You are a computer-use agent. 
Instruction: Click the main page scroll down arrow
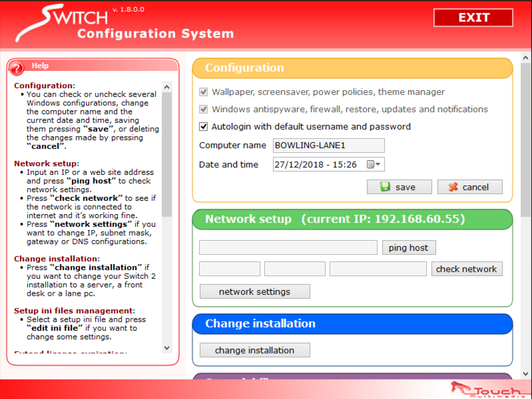[526, 374]
